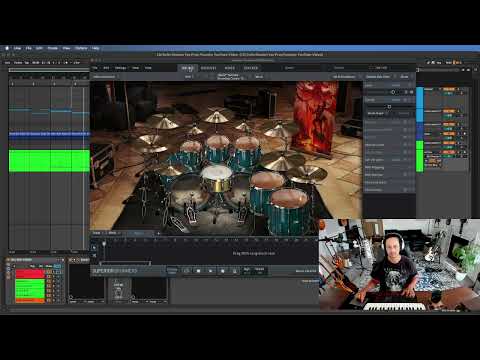Select the top center crash cymbal
This screenshot has width=480, height=360.
(216, 116)
